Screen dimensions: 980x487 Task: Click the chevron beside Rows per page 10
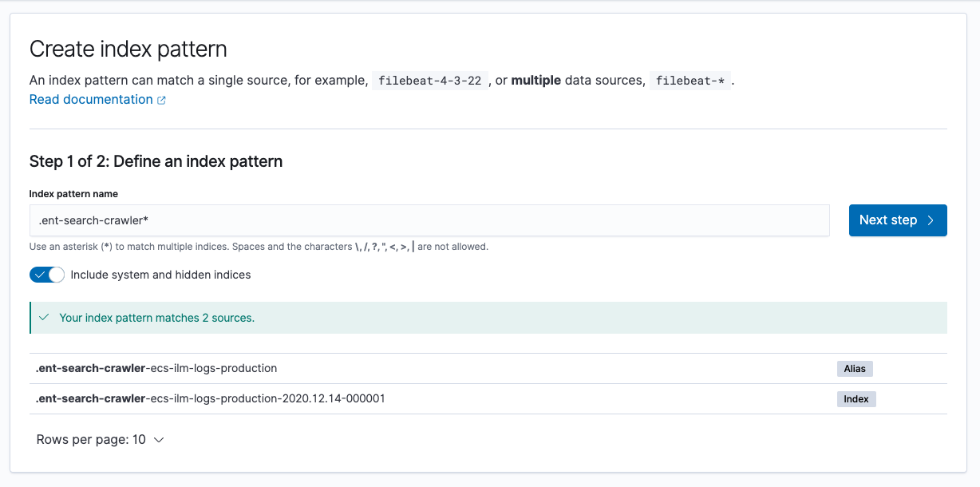coord(158,439)
